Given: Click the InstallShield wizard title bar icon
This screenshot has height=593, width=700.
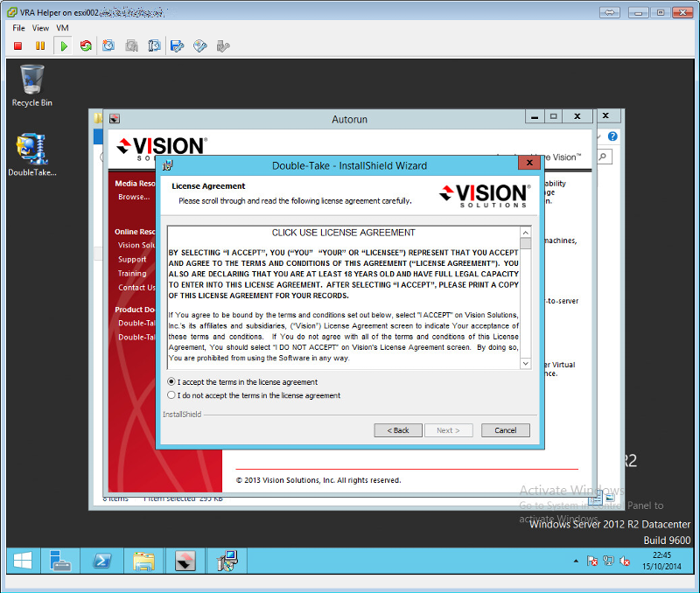Looking at the screenshot, I should [168, 165].
